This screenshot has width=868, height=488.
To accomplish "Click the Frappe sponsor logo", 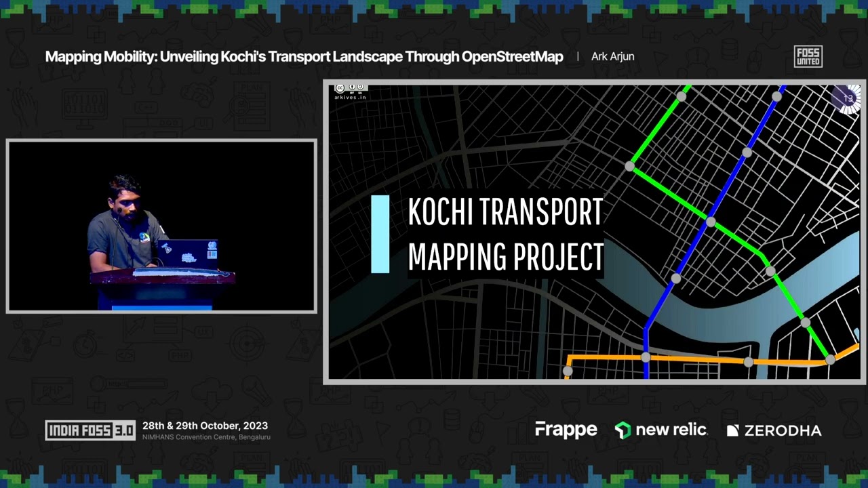I will click(x=566, y=430).
